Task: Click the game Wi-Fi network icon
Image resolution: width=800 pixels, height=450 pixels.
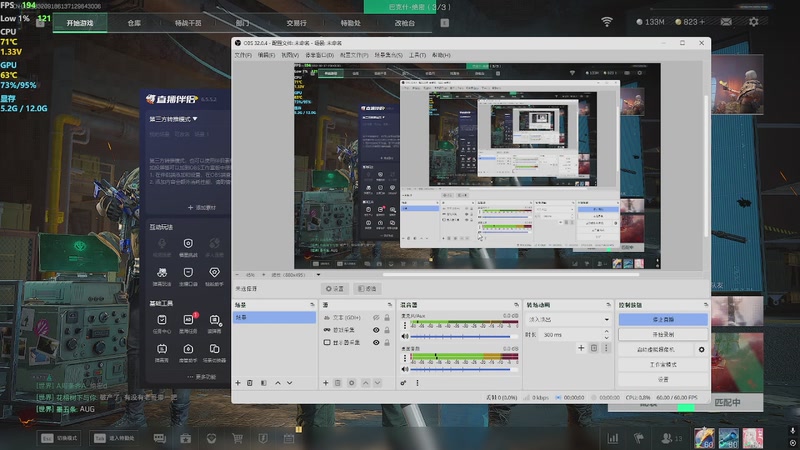Action: click(607, 22)
